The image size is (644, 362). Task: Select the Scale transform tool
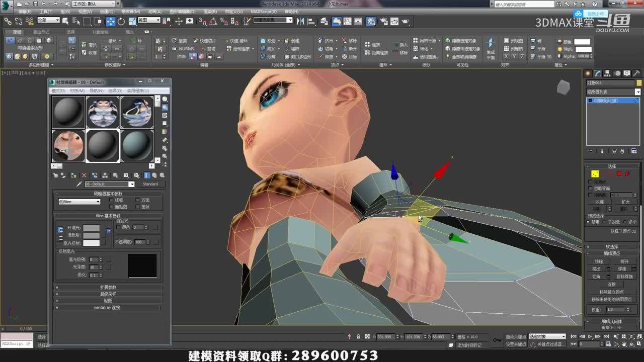(131, 21)
